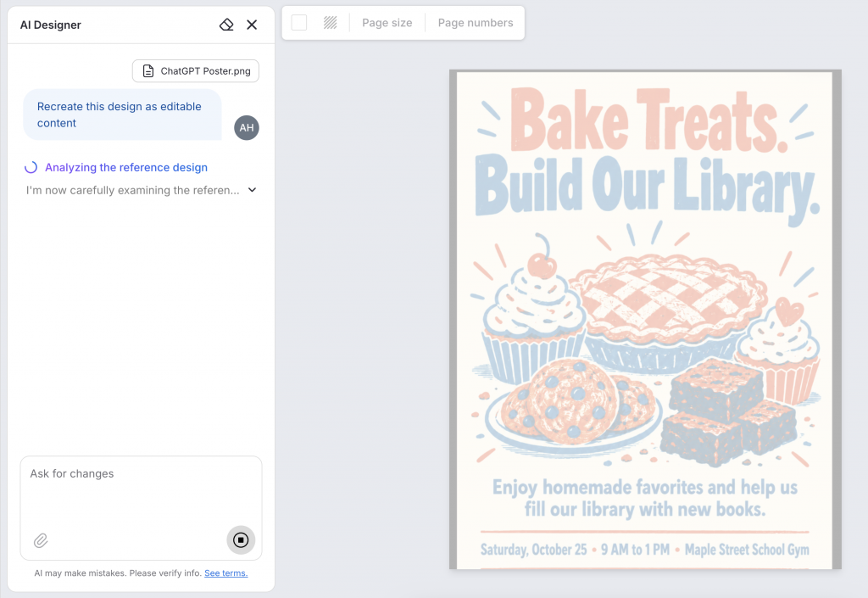868x598 pixels.
Task: Click the Enjoy homemade favorites tagline text
Action: click(645, 499)
